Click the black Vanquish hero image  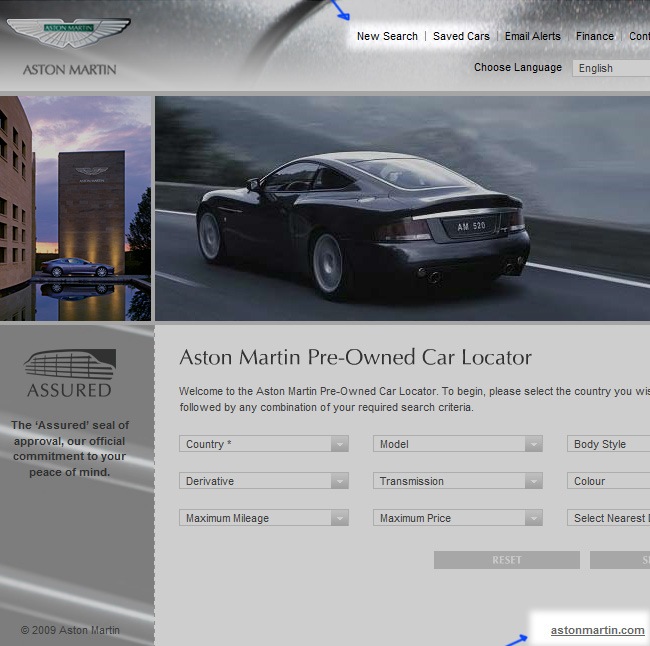tap(403, 209)
